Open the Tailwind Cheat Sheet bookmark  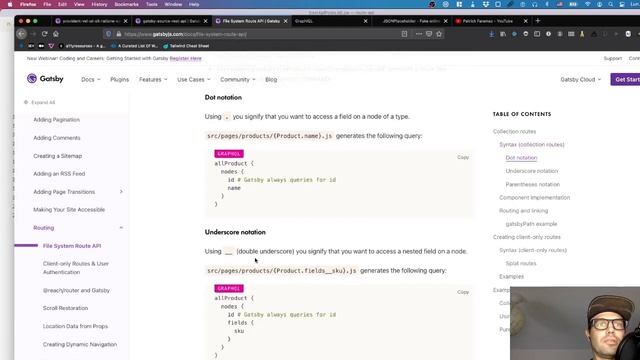tap(186, 46)
